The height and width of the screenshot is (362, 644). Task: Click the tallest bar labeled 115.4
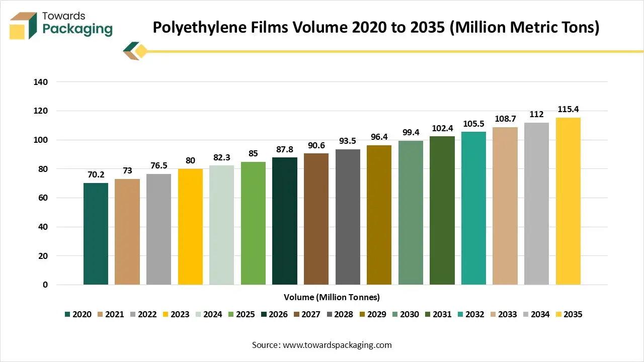click(568, 201)
